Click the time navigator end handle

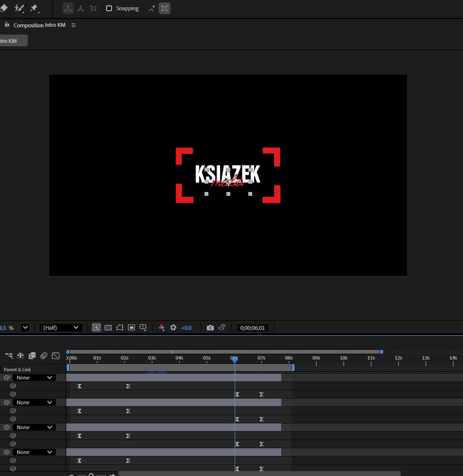tap(381, 352)
